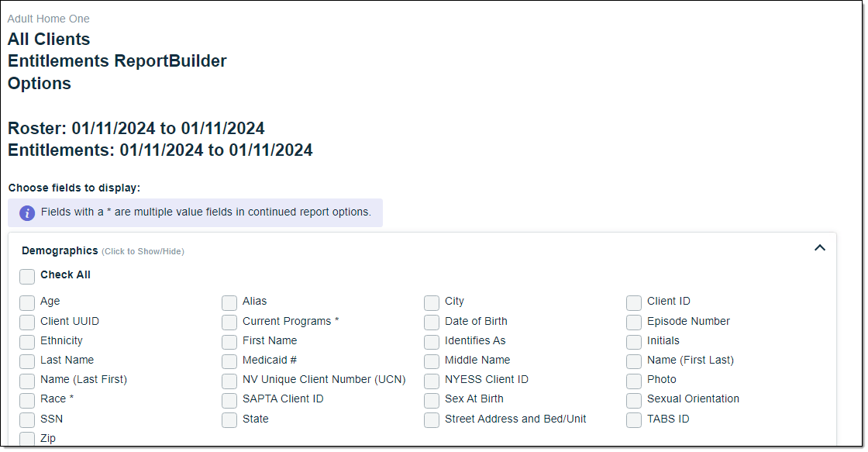Viewport: 868px width, 452px height.
Task: Check the Name (Last First) box
Action: (x=27, y=381)
